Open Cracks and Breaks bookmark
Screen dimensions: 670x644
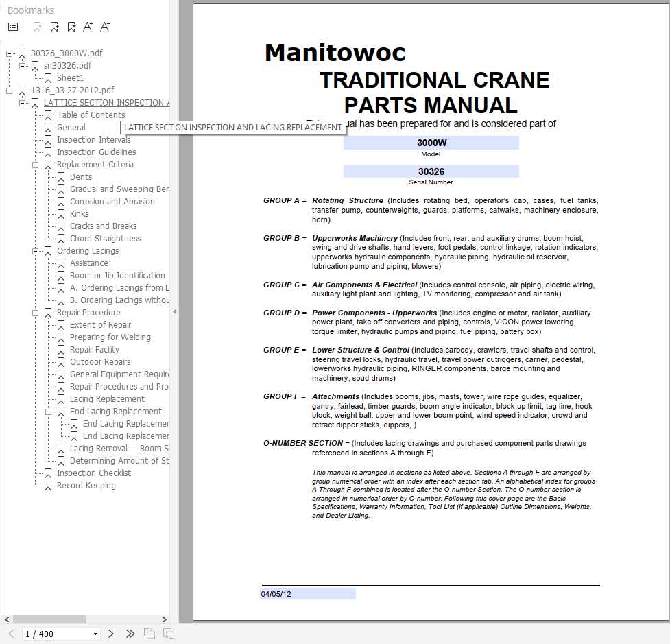103,226
